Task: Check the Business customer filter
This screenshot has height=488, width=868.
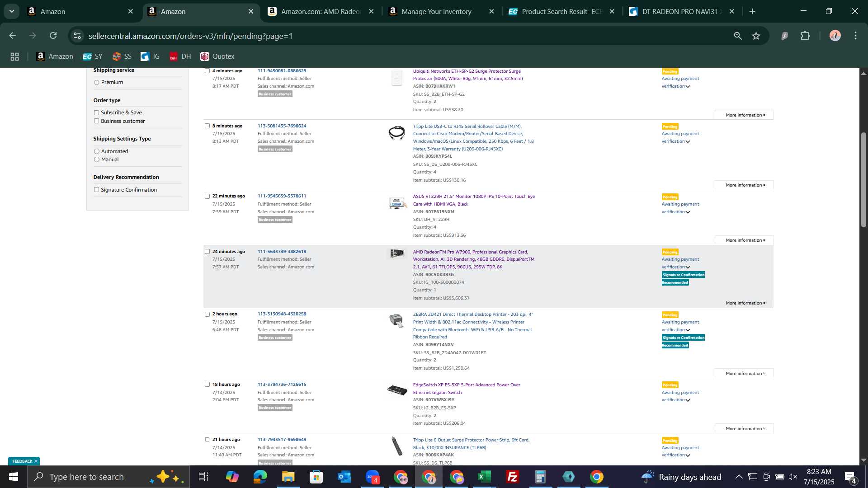Action: [x=96, y=121]
